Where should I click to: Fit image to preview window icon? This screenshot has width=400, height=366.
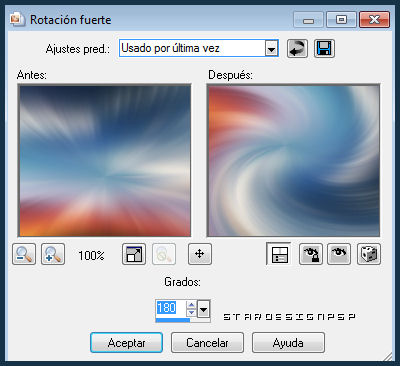click(x=134, y=254)
